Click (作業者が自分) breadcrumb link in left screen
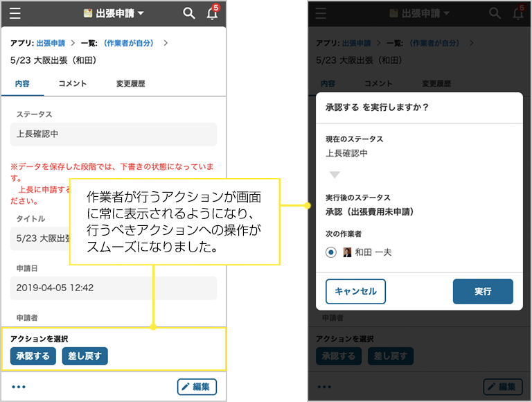Viewport: 532px width, 402px height. coord(129,43)
